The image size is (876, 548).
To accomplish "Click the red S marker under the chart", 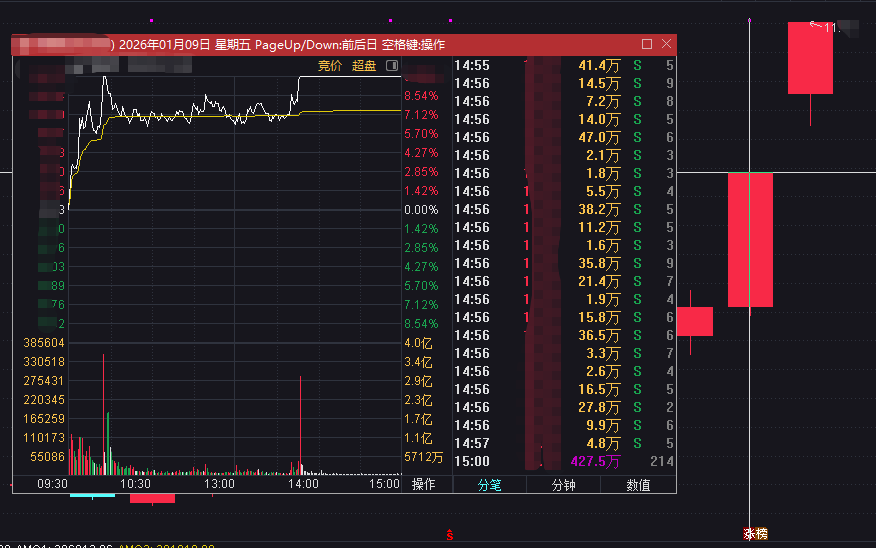I will pyautogui.click(x=449, y=535).
